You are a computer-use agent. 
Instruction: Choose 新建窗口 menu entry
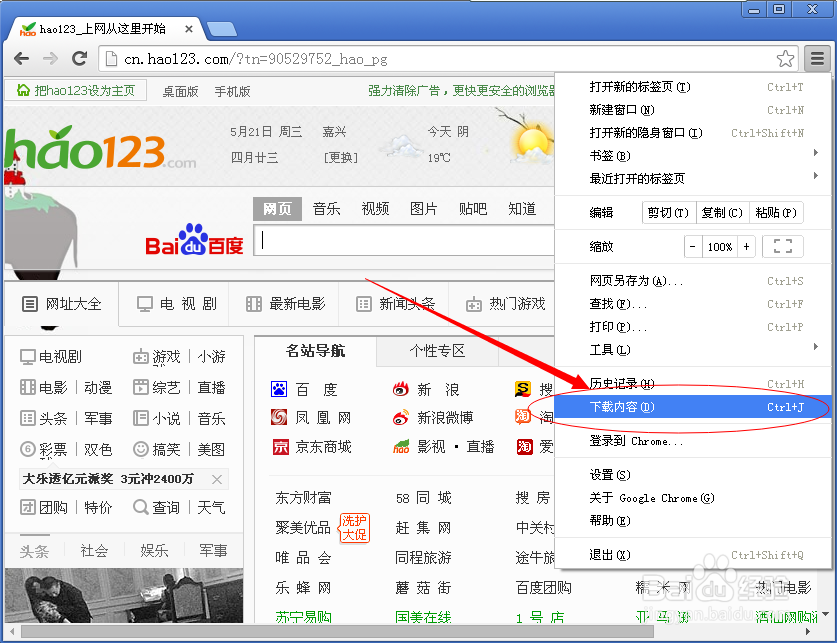[692, 109]
